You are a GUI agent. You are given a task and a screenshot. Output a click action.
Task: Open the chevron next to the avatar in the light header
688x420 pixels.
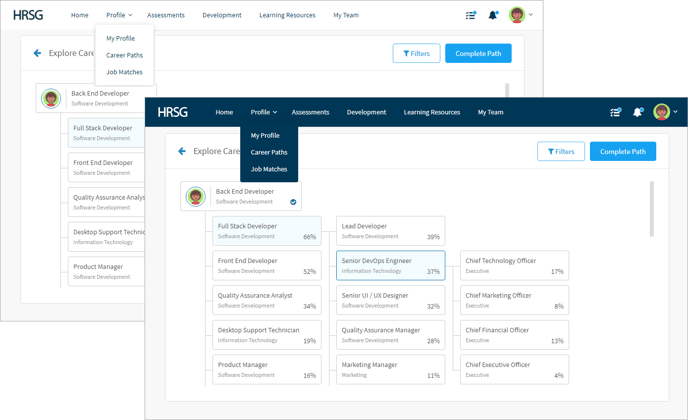[531, 14]
